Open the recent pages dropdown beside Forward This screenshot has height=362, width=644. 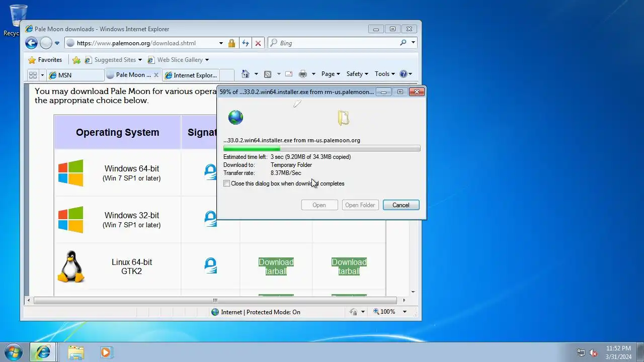pos(57,43)
